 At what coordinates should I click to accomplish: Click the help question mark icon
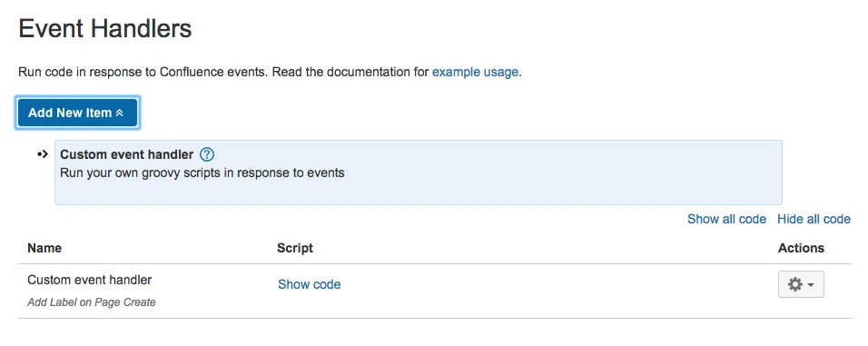point(206,154)
